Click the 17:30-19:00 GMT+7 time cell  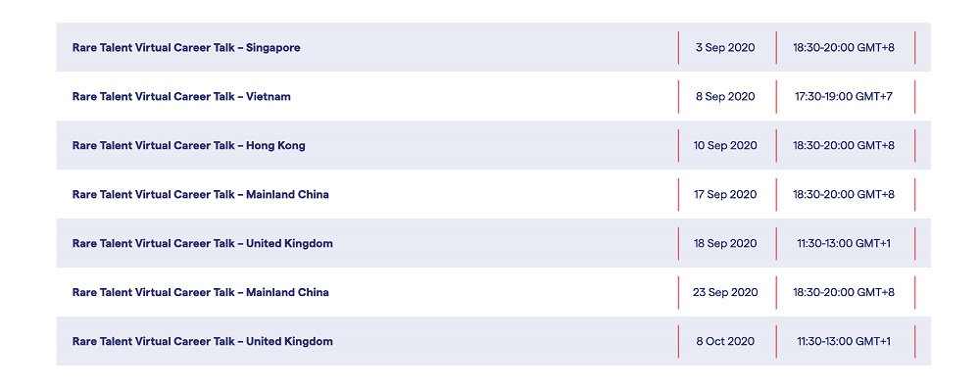pos(844,96)
